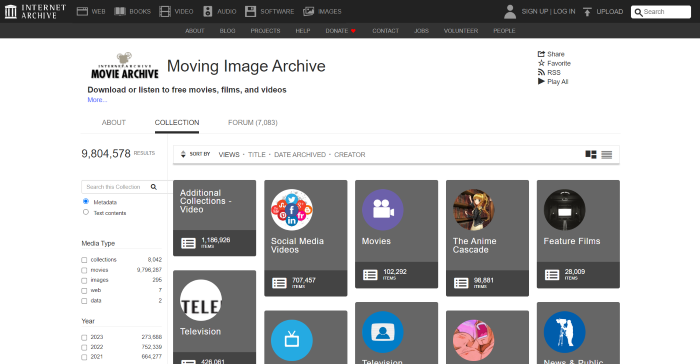Open the Images section icon
Screen dimensions: 700x364
pyautogui.click(x=308, y=11)
